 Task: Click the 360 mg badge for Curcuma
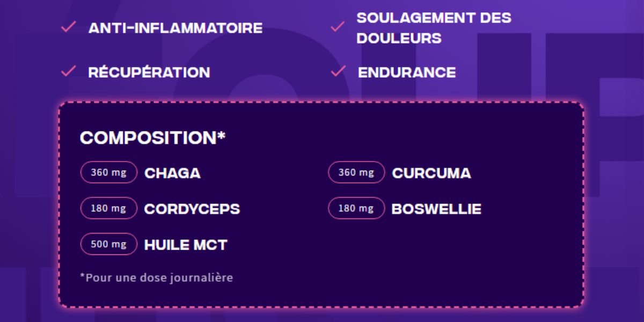(356, 173)
